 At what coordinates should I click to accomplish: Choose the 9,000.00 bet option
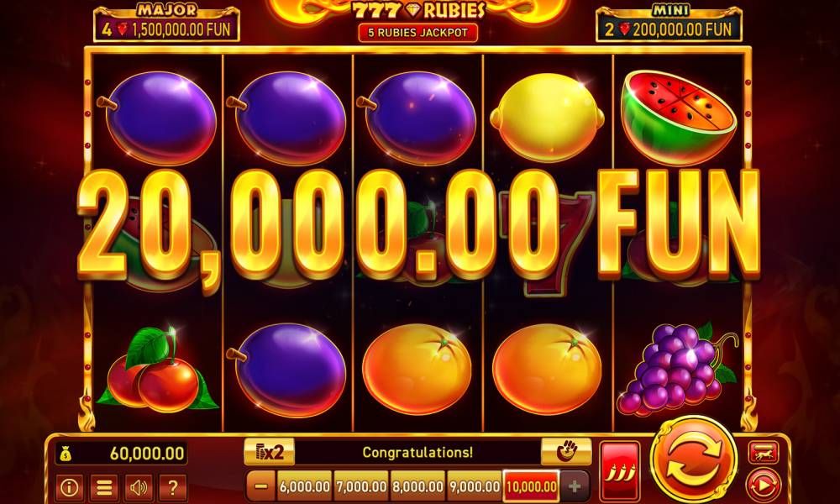[x=475, y=486]
